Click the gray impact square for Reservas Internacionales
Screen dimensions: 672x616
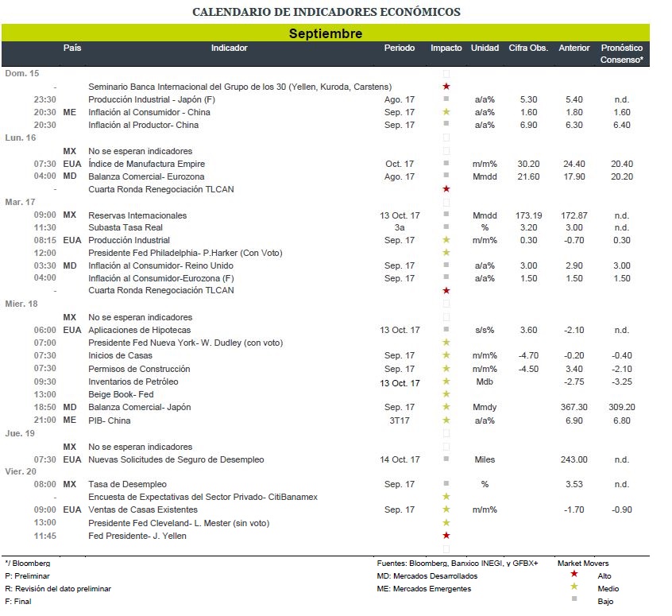(446, 215)
